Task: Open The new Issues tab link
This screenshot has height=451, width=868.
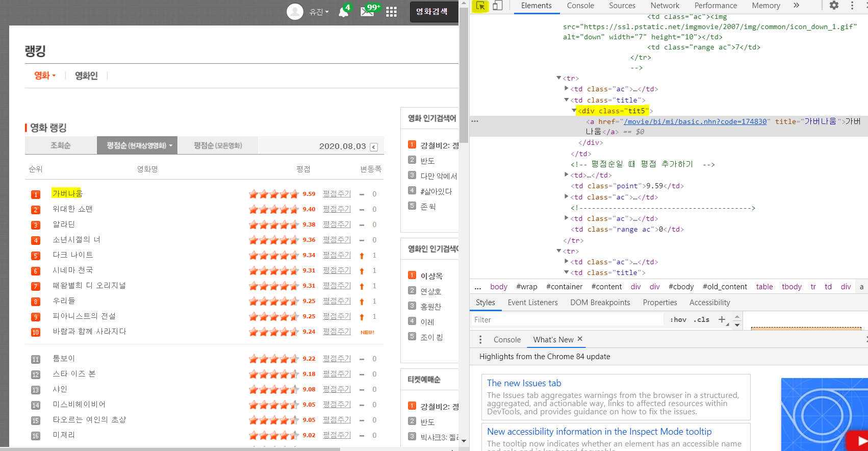Action: (x=524, y=383)
